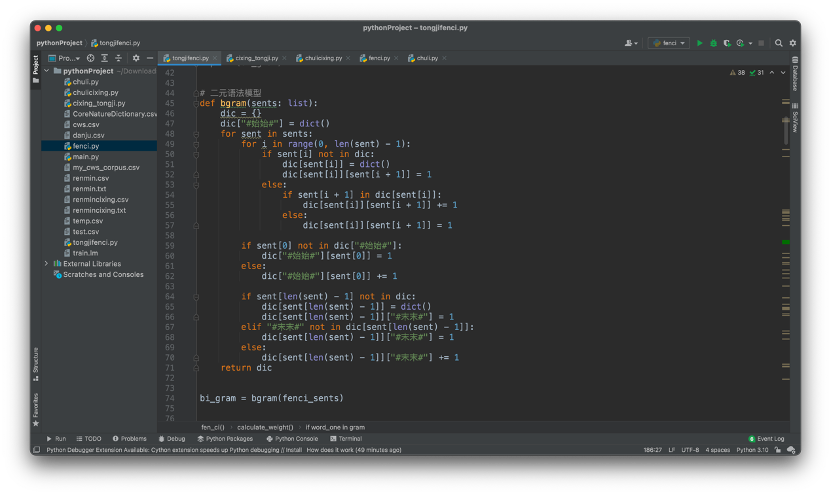Open the Problems tool window
This screenshot has height=496, width=832.
(129, 439)
